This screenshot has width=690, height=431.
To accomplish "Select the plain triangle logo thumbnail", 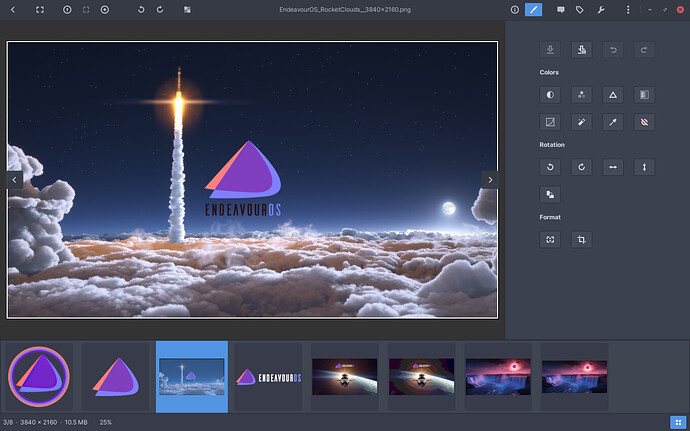I will pos(115,377).
